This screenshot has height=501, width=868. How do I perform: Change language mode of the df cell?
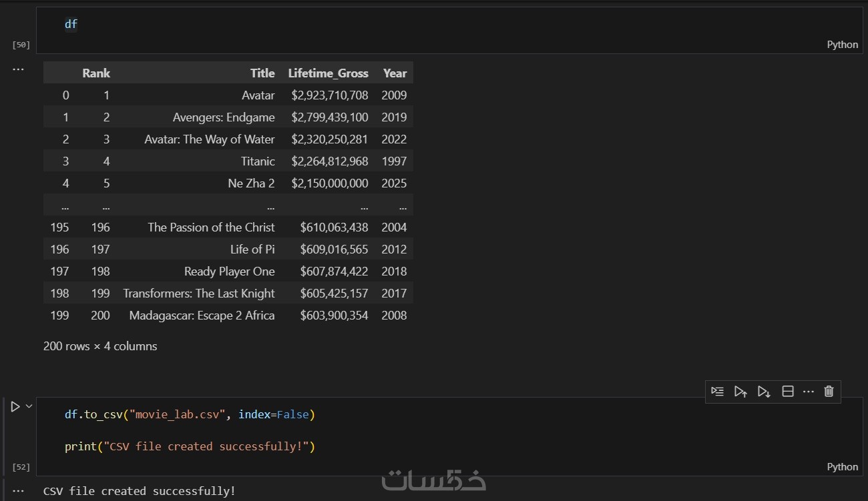click(x=842, y=45)
